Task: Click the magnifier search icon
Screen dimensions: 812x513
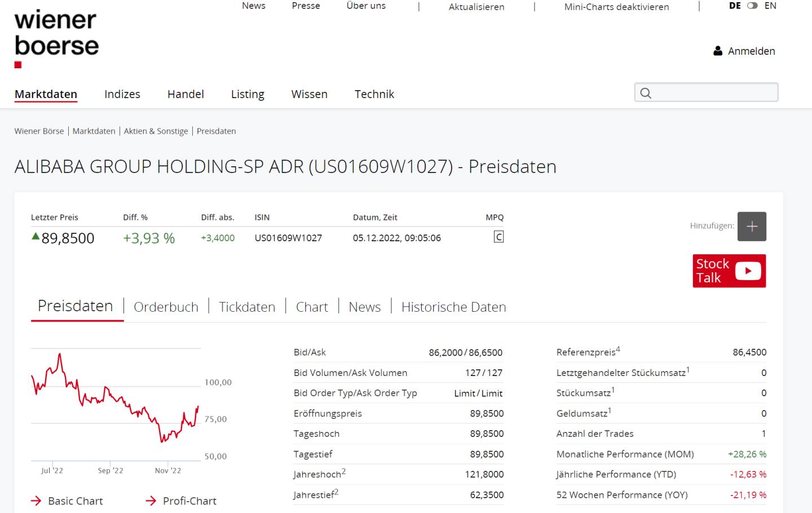Action: [646, 93]
